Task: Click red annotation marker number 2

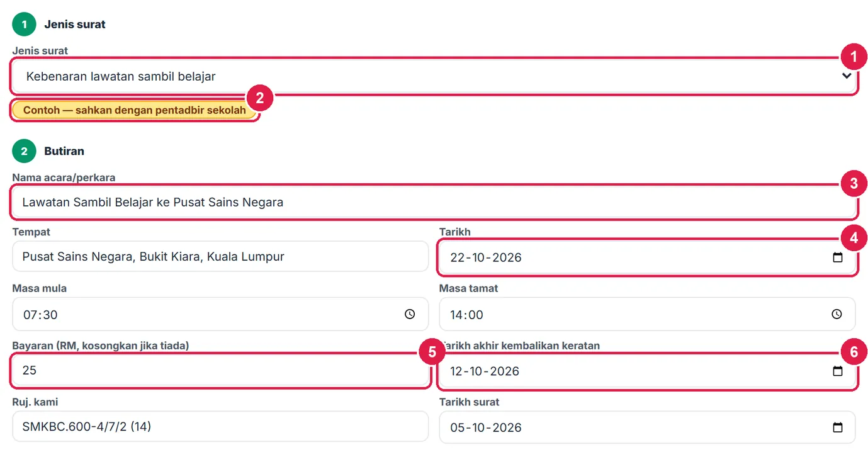Action: [x=260, y=98]
